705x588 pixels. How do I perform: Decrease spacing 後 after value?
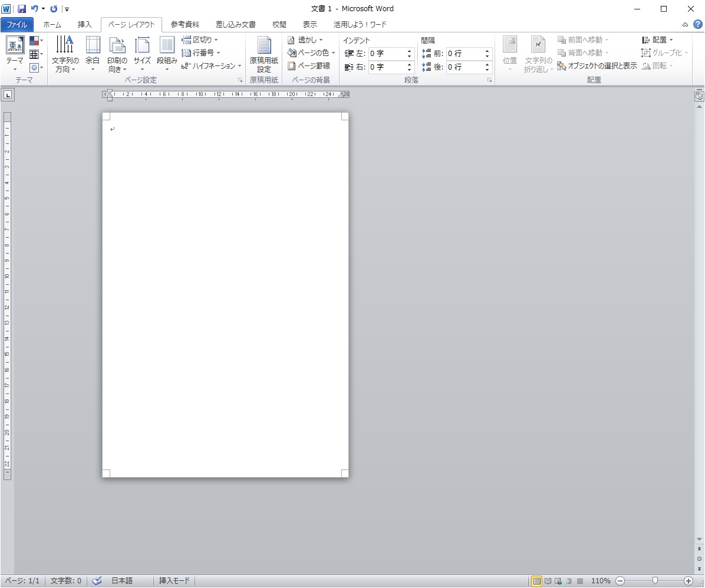click(487, 70)
